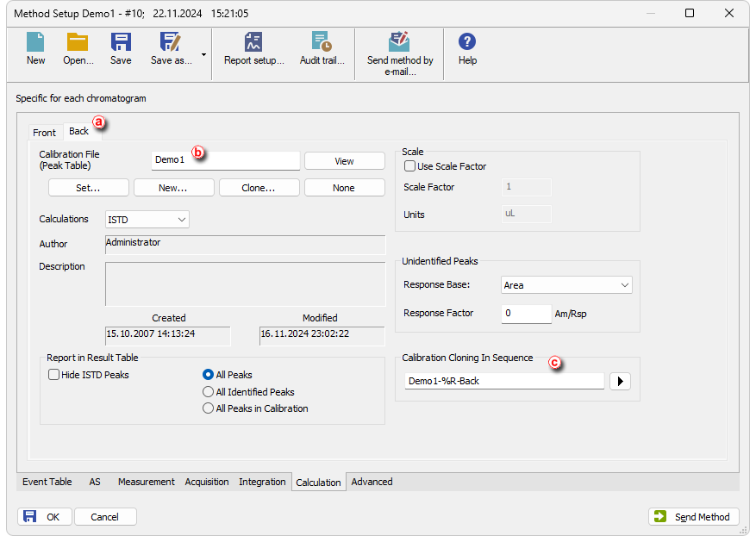The height and width of the screenshot is (542, 756).
Task: Open Help from the toolbar
Action: click(467, 43)
